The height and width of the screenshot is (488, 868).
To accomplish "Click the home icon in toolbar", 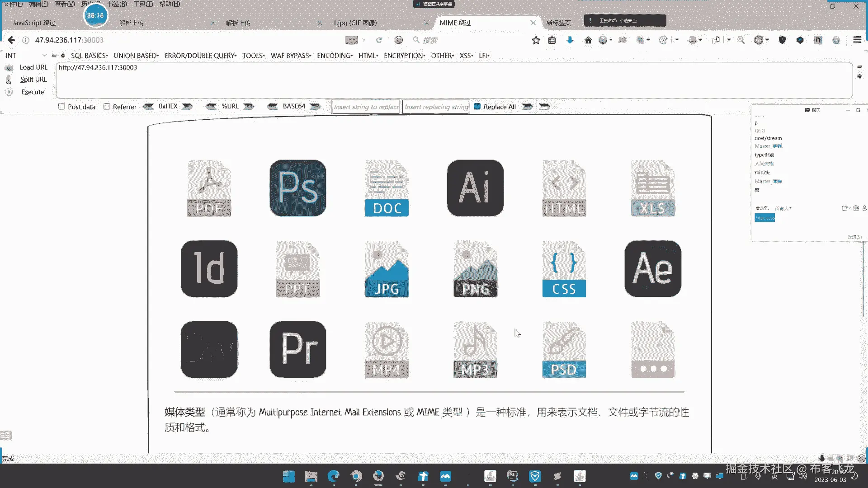I will (x=588, y=40).
